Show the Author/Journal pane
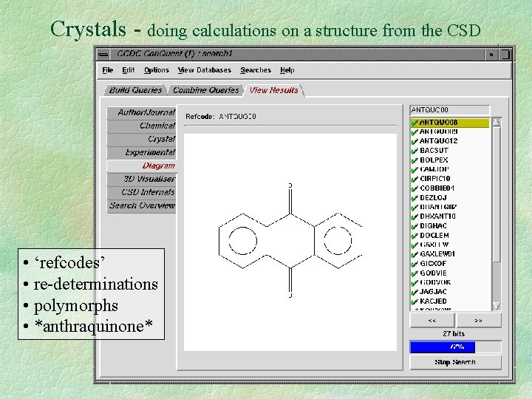The image size is (532, 399). click(x=142, y=112)
